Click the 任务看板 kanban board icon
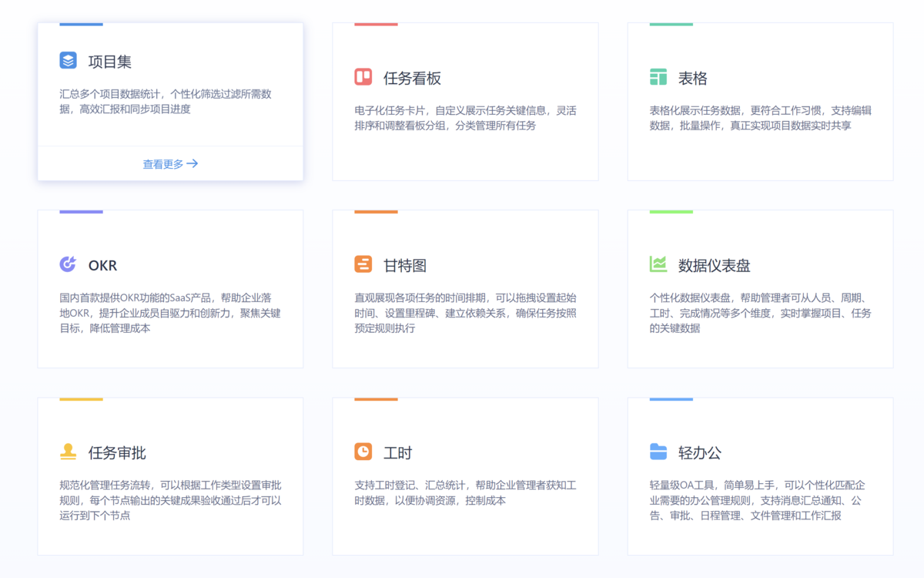 point(363,77)
